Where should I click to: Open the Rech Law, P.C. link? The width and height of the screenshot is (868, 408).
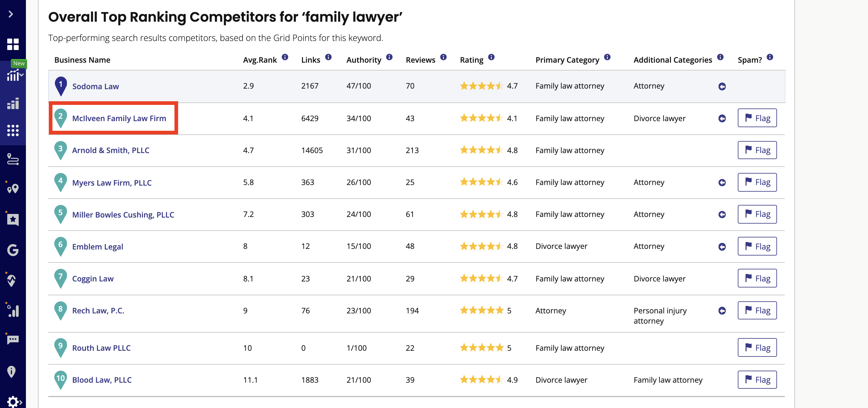point(98,311)
